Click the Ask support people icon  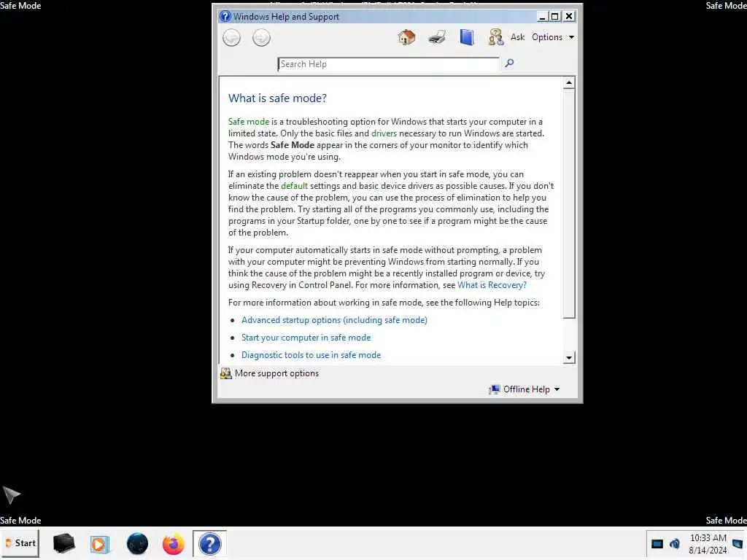[495, 37]
